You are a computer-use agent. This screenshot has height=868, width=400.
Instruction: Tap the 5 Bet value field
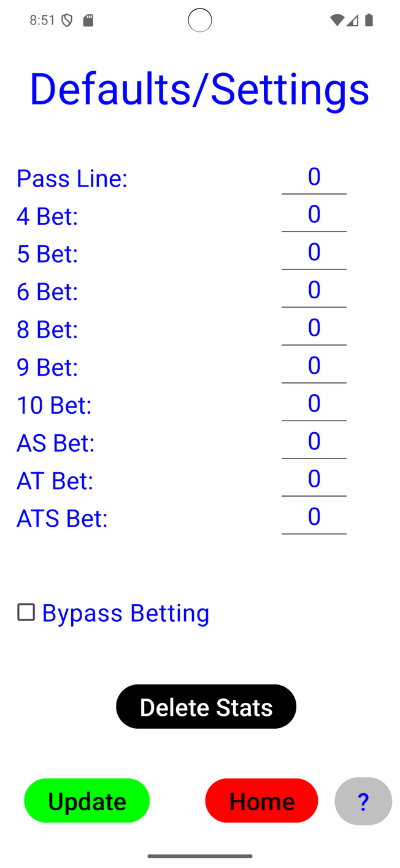click(x=314, y=253)
